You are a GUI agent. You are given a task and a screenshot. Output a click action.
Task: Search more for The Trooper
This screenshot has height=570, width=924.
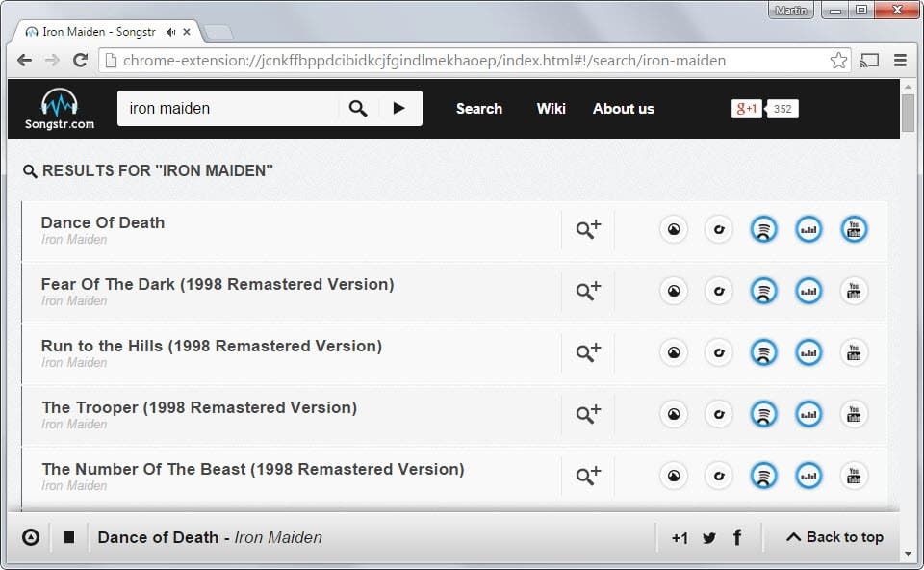(x=588, y=414)
